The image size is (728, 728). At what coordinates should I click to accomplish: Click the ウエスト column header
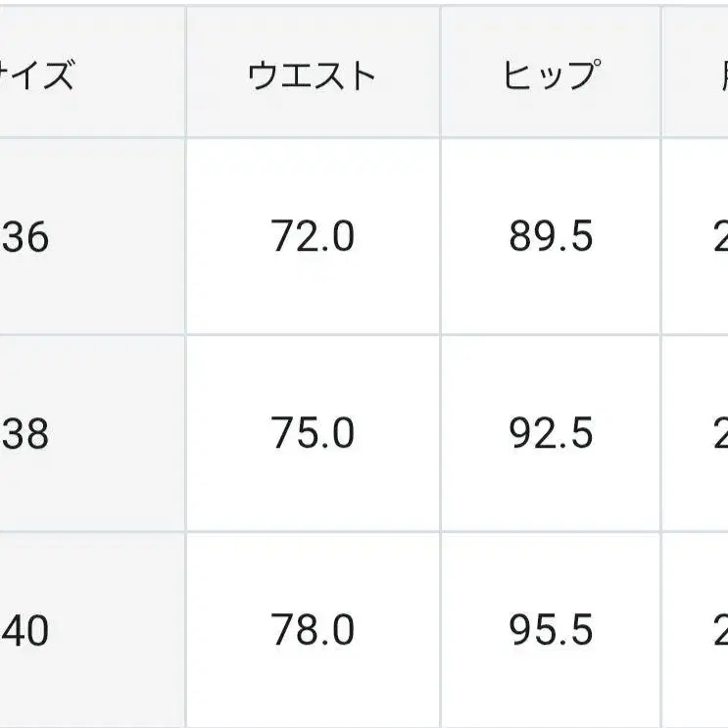(x=313, y=75)
